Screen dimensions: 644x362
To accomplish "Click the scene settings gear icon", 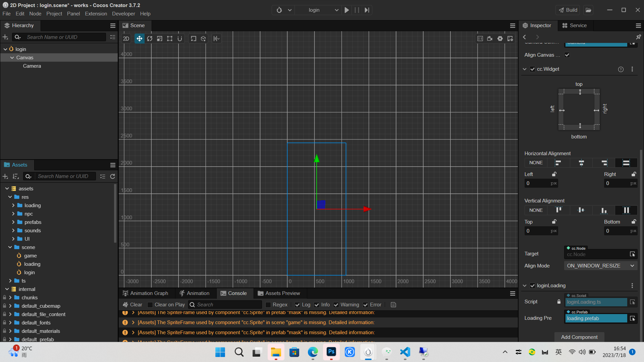I will tap(500, 39).
